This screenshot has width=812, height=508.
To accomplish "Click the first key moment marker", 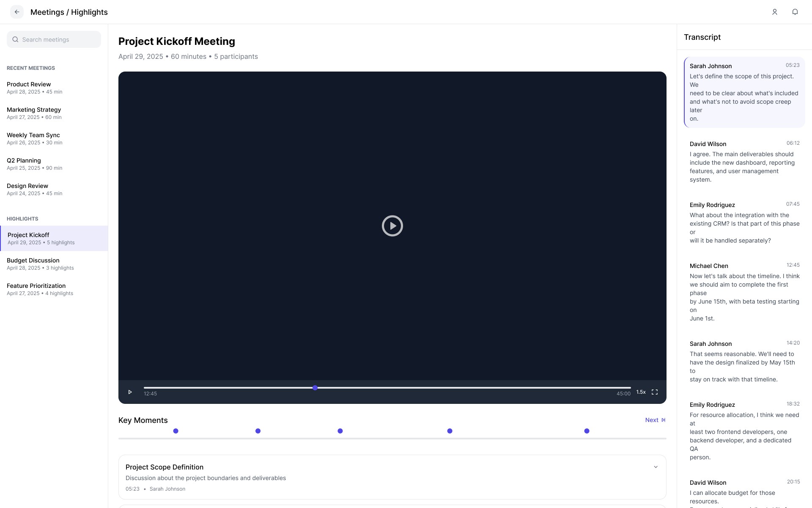I will [176, 431].
